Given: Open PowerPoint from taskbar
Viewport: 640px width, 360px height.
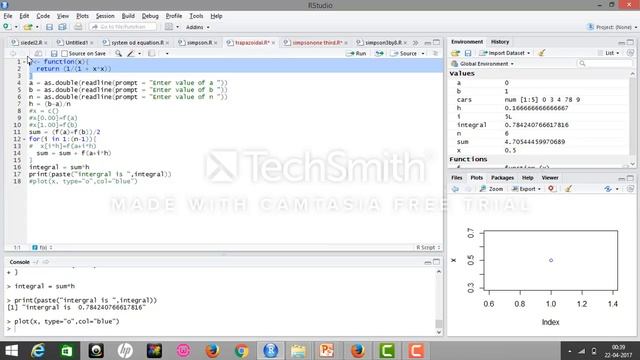Looking at the screenshot, I should 327,351.
